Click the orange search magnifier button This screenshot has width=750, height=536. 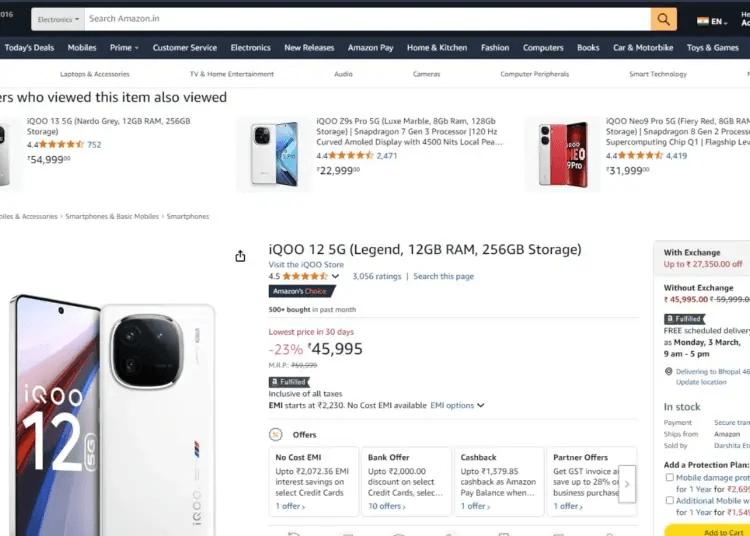(x=663, y=19)
